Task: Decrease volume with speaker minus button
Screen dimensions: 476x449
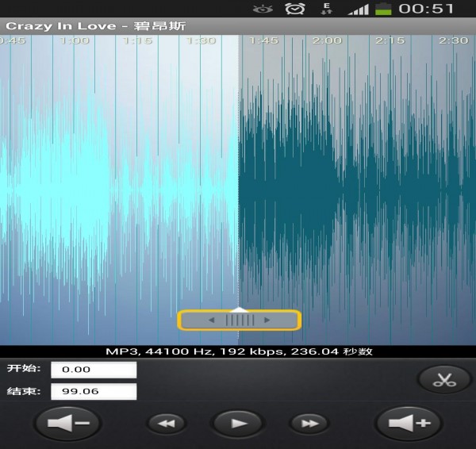Action: tap(68, 423)
